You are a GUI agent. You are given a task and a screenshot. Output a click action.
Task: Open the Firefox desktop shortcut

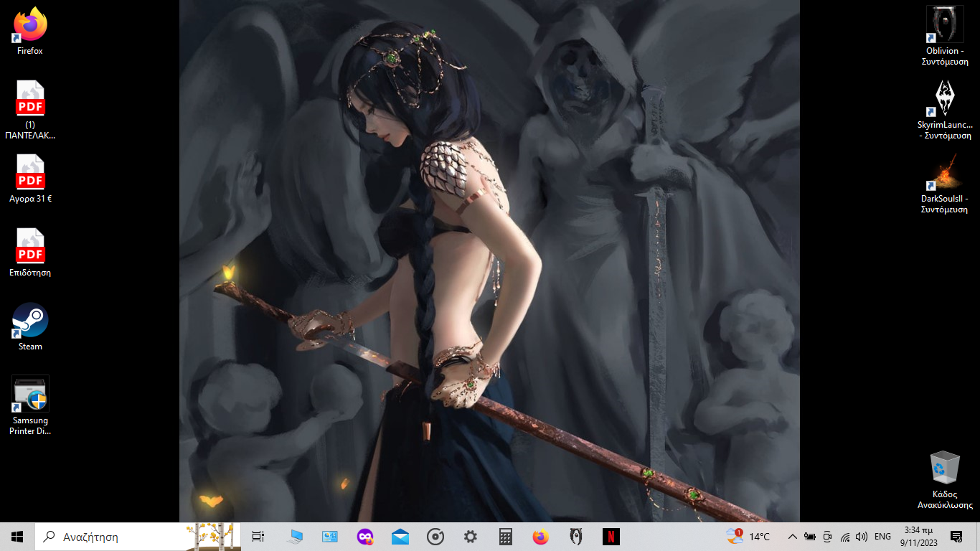(x=30, y=31)
